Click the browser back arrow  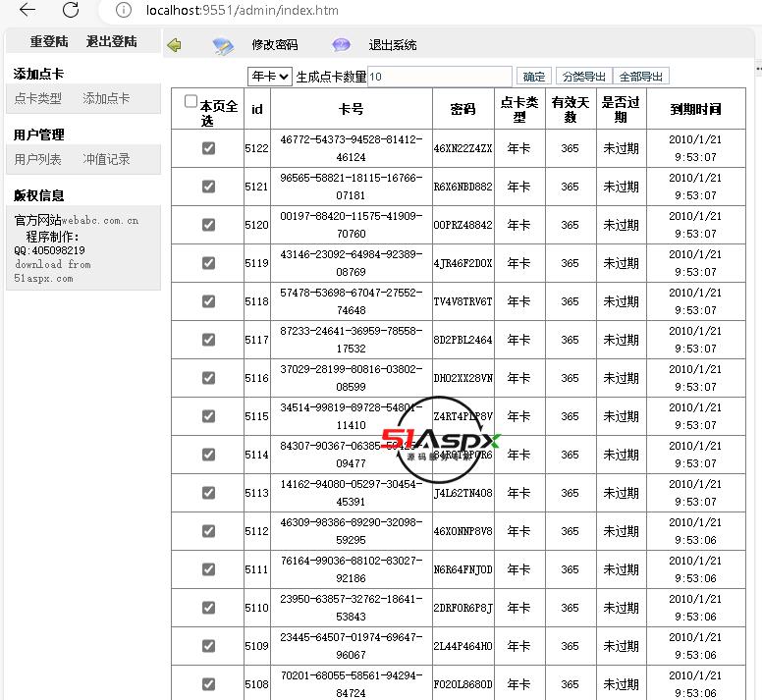coord(27,10)
